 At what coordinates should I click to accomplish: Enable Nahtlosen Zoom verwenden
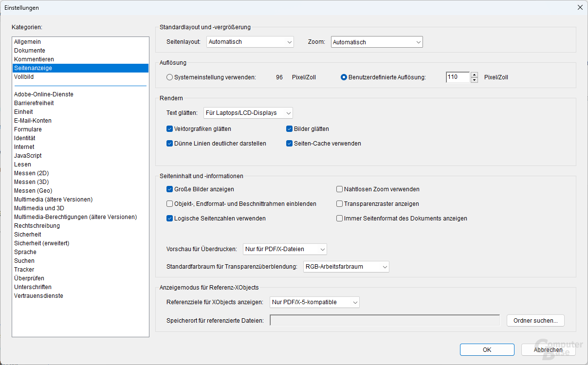coord(340,189)
